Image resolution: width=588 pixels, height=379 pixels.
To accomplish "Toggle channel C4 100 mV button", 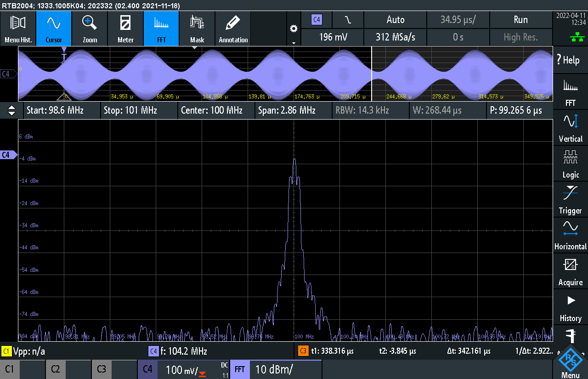I will click(183, 369).
